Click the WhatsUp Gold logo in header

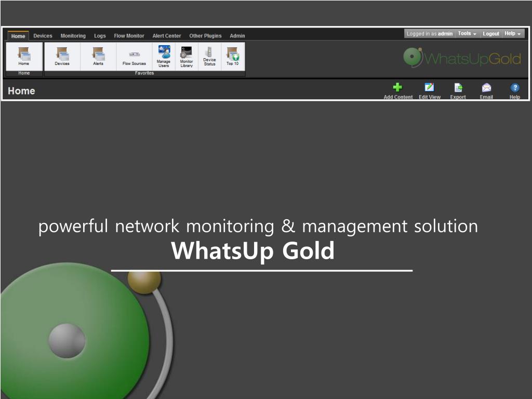[x=462, y=58]
